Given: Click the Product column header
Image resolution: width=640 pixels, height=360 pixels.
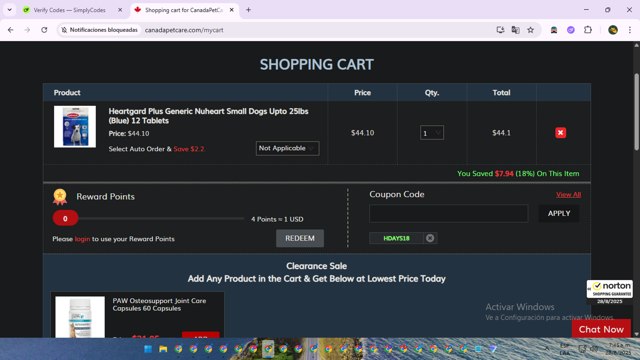Looking at the screenshot, I should tap(67, 93).
